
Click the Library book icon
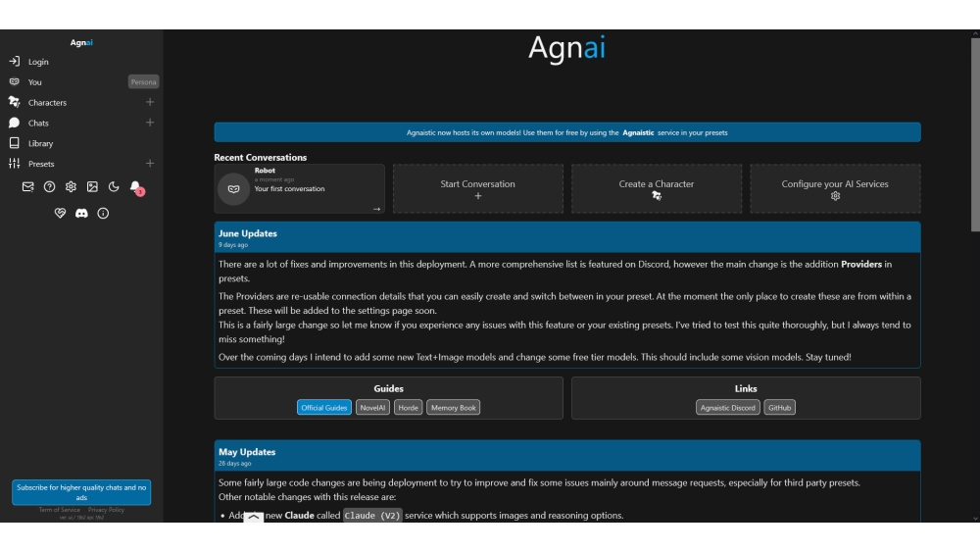(x=15, y=143)
